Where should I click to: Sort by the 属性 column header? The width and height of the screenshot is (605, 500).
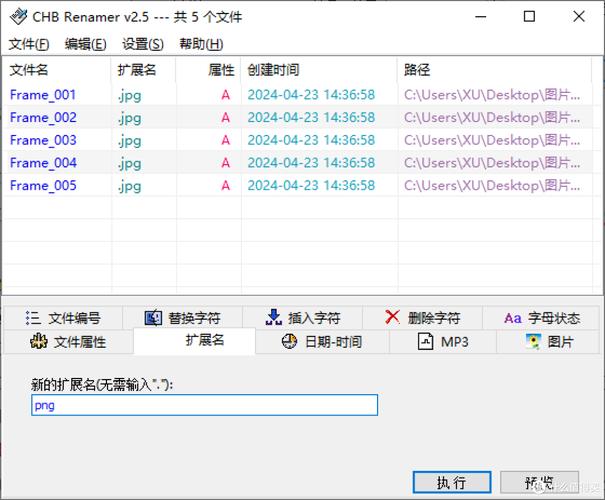click(x=208, y=70)
